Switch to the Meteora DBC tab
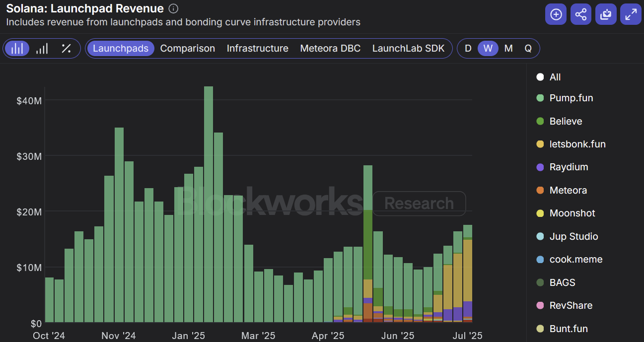The width and height of the screenshot is (644, 342). point(330,48)
